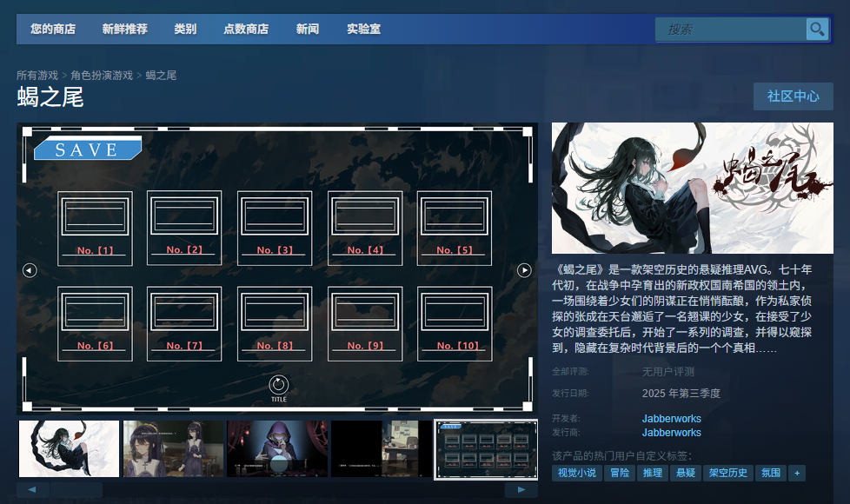This screenshot has width=850, height=504.
Task: Click the search magnifier icon
Action: (816, 29)
